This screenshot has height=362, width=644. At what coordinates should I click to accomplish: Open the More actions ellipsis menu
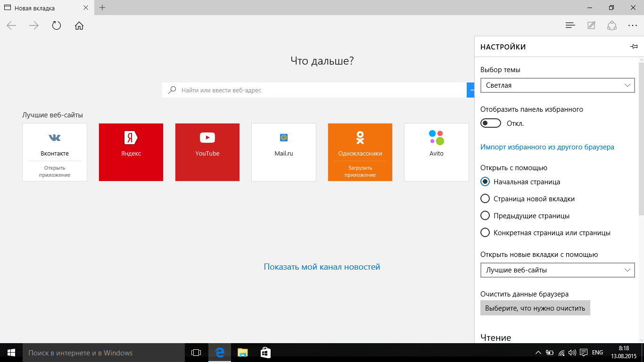point(633,25)
